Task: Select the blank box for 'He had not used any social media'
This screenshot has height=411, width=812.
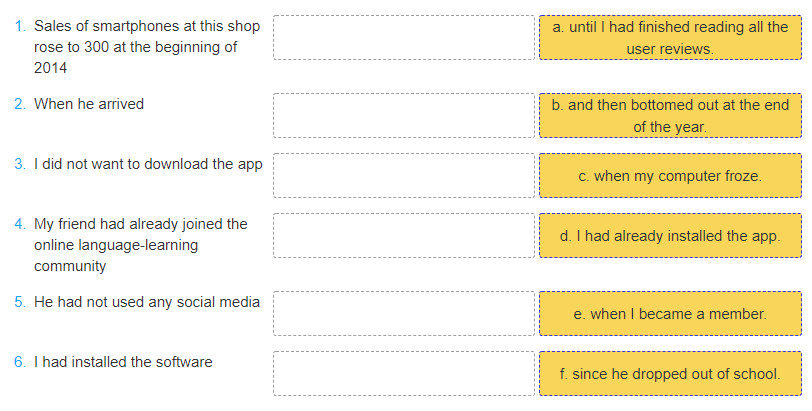Action: pyautogui.click(x=404, y=314)
